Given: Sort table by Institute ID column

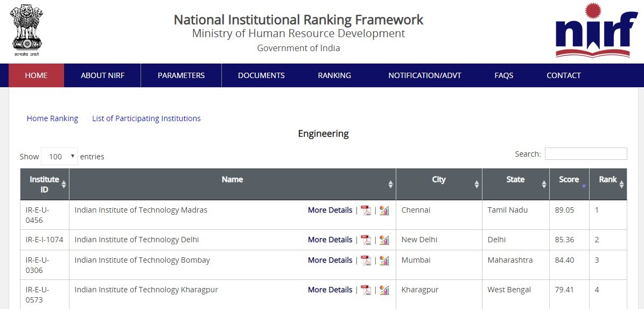Looking at the screenshot, I should tap(44, 184).
